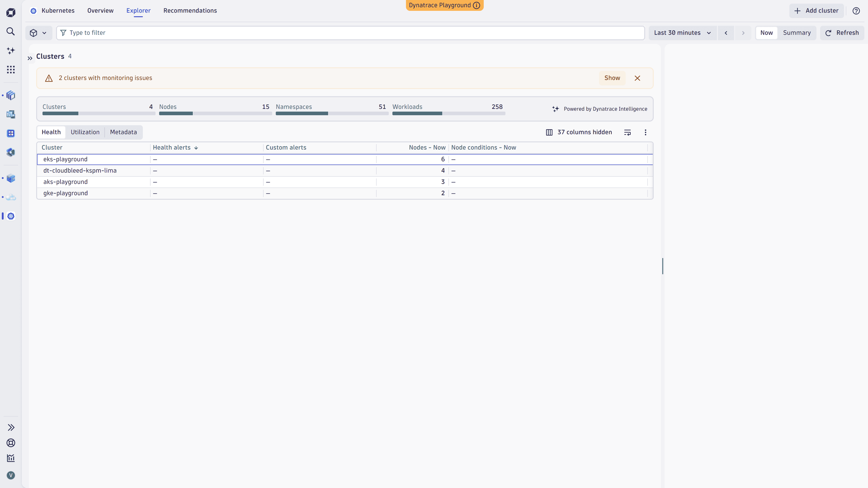Open the help question mark icon

click(x=856, y=11)
